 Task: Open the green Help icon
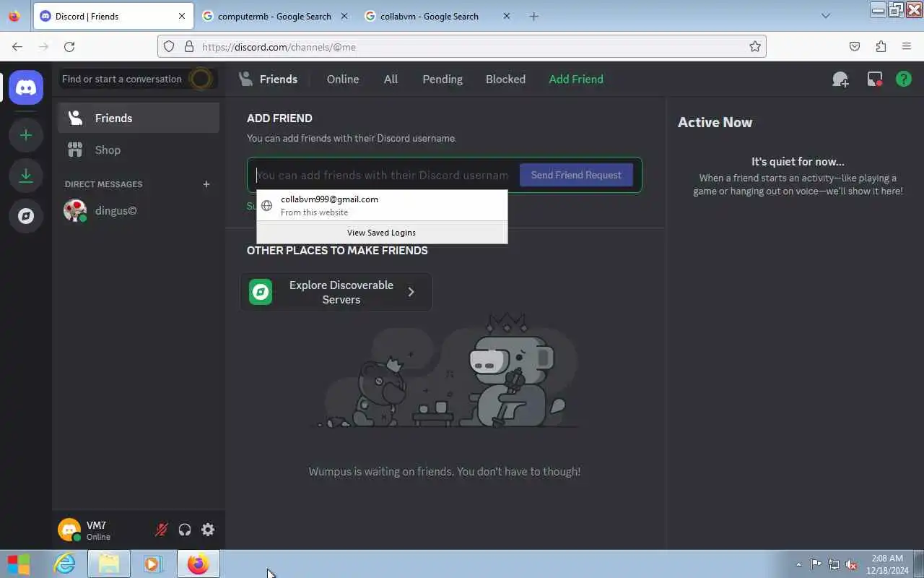coord(904,79)
